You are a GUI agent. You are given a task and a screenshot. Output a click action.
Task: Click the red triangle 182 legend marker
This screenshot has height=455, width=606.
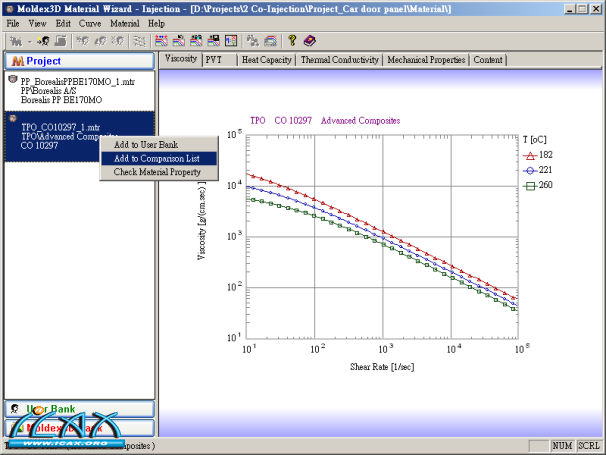click(530, 155)
